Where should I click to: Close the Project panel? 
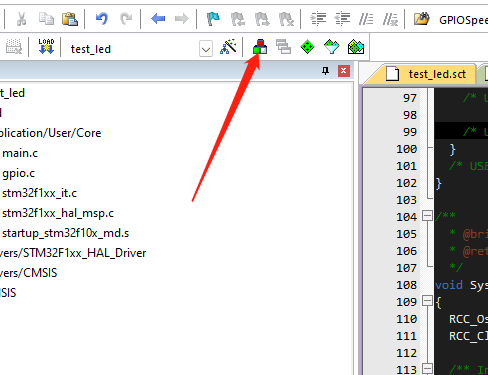(344, 71)
